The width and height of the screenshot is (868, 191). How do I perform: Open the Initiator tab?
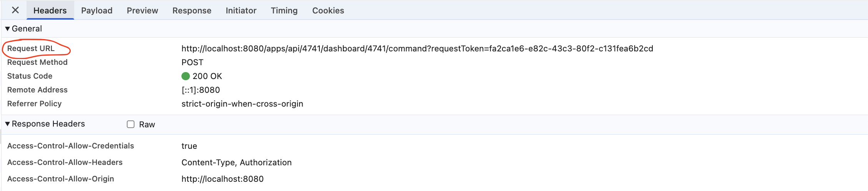pyautogui.click(x=241, y=10)
